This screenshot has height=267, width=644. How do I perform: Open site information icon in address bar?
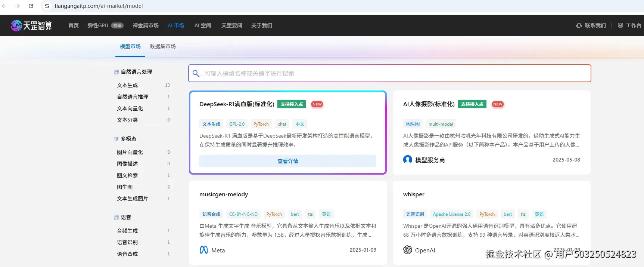pos(47,6)
